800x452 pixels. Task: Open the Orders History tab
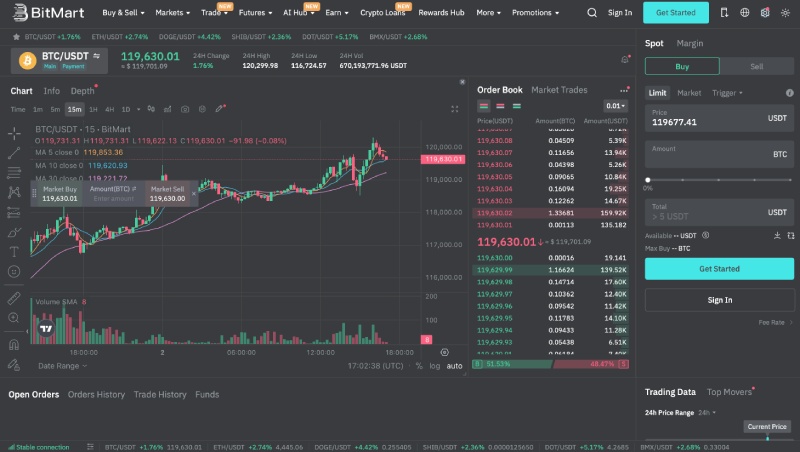tap(96, 395)
